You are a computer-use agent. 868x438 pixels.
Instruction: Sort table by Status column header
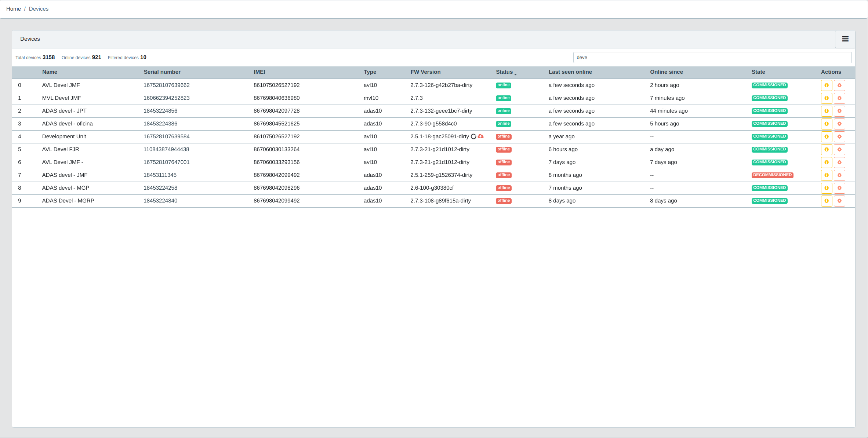pyautogui.click(x=504, y=72)
